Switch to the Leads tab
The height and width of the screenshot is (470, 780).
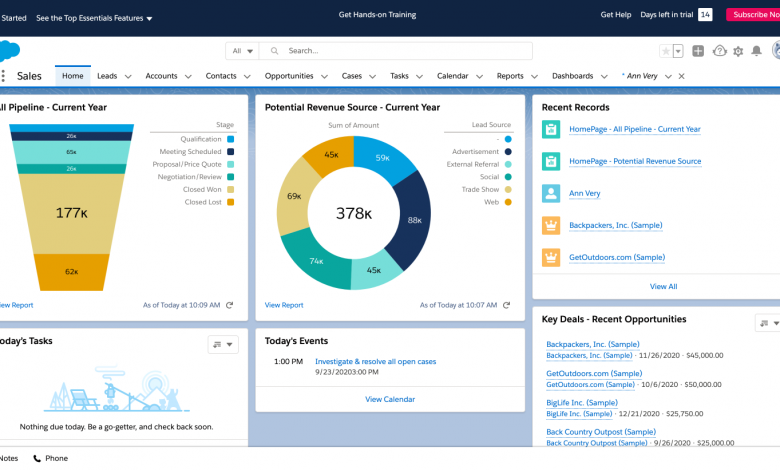point(107,76)
